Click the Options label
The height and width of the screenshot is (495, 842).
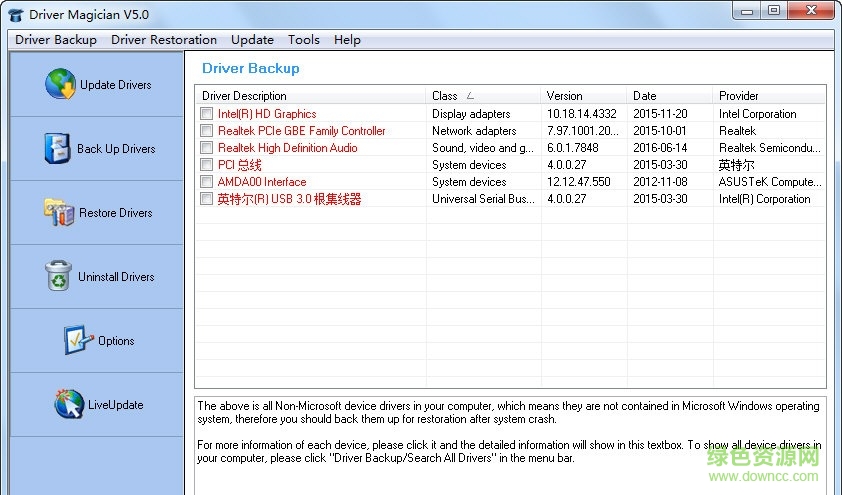[116, 341]
